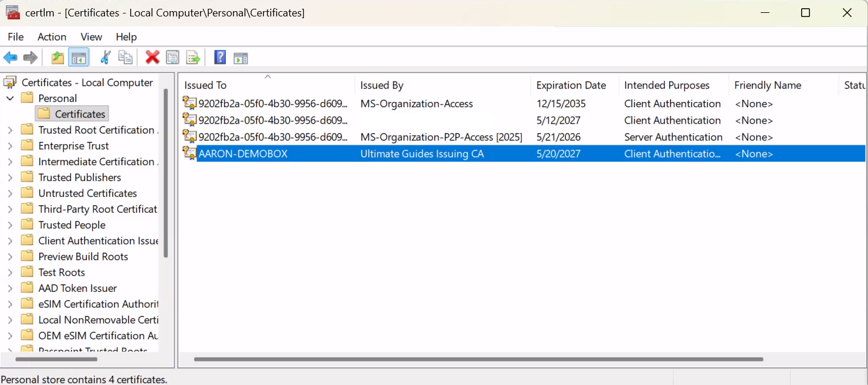Viewport: 868px width, 385px height.
Task: Click Ultimate Guides Issuing CA text
Action: (422, 154)
